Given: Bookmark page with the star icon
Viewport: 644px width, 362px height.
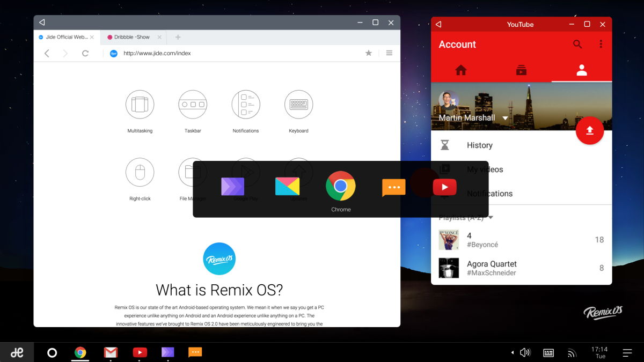Looking at the screenshot, I should (x=369, y=53).
